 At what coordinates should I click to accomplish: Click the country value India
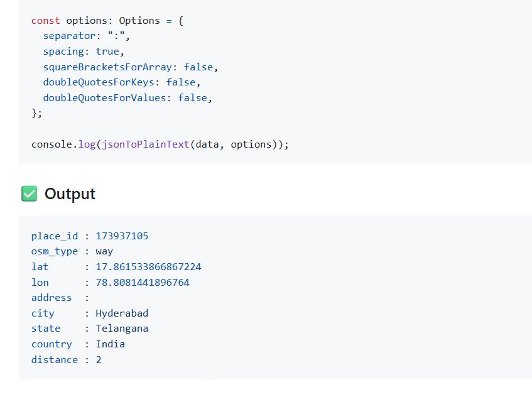click(x=110, y=344)
